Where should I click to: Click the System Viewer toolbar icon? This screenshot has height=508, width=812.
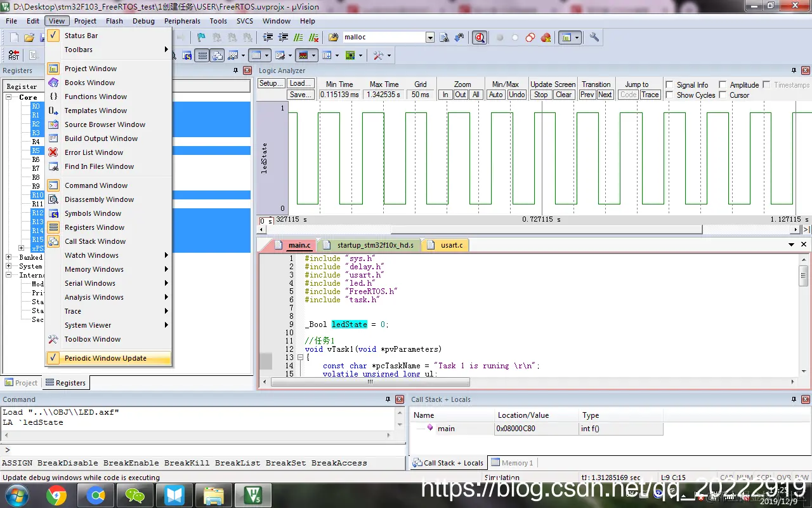tap(350, 55)
